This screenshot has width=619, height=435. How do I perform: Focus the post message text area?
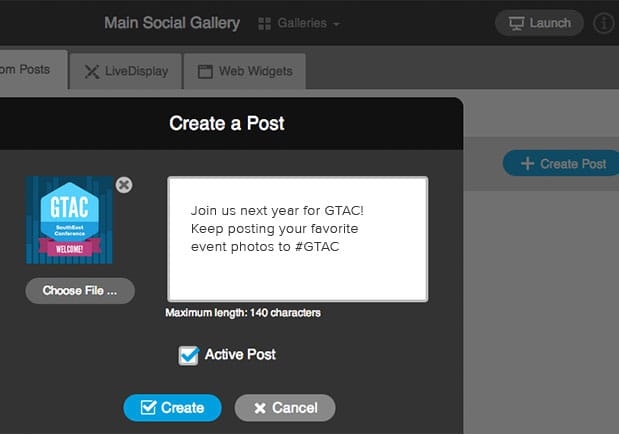coord(297,239)
